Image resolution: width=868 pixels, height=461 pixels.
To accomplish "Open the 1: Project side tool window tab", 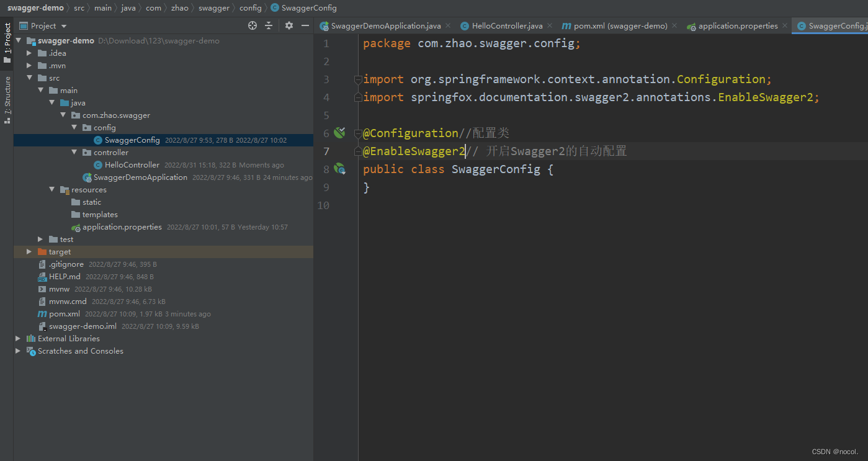I will pos(7,43).
